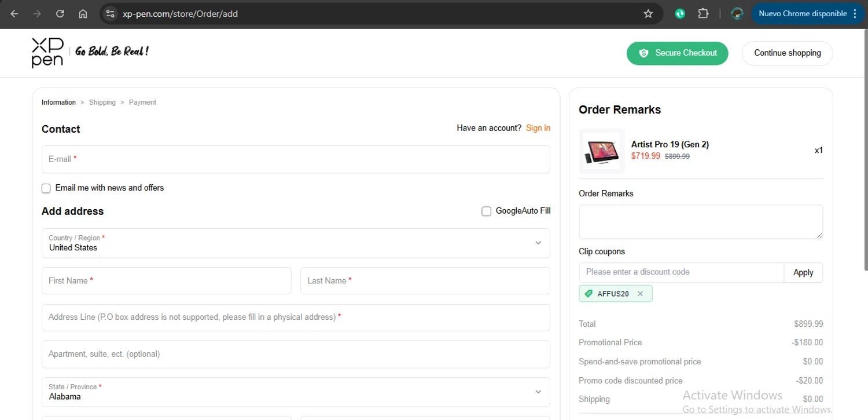Remove the AFFUS20 coupon with X
This screenshot has width=868, height=420.
click(640, 294)
